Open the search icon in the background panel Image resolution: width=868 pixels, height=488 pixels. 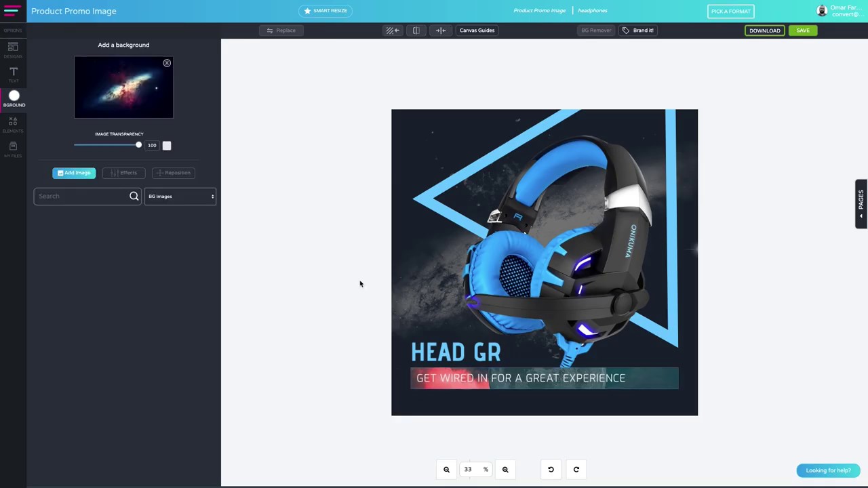pyautogui.click(x=134, y=196)
